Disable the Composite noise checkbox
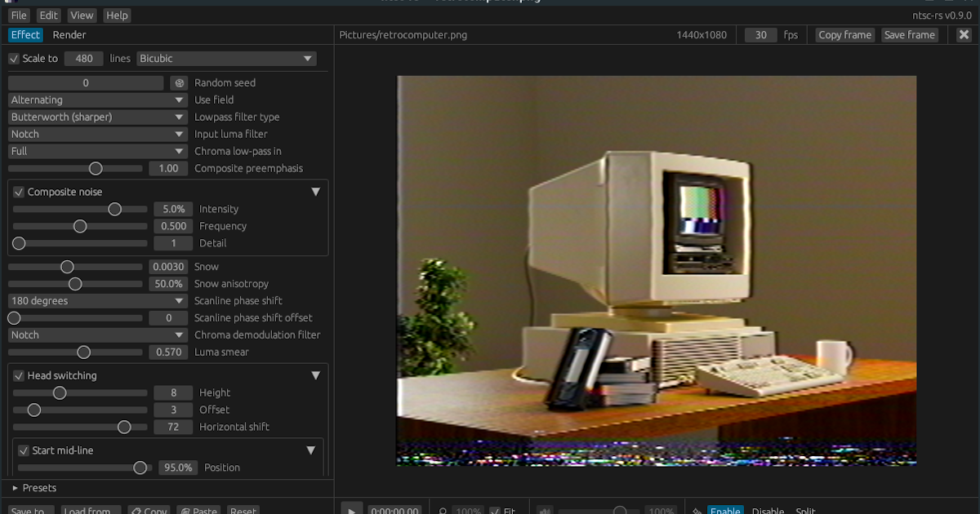980x514 pixels. pos(19,193)
